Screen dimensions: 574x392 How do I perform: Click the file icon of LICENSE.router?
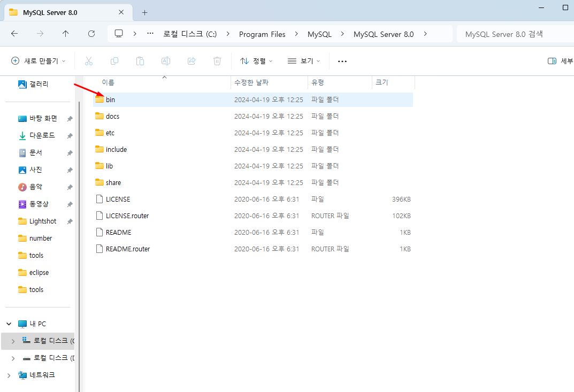click(x=99, y=216)
